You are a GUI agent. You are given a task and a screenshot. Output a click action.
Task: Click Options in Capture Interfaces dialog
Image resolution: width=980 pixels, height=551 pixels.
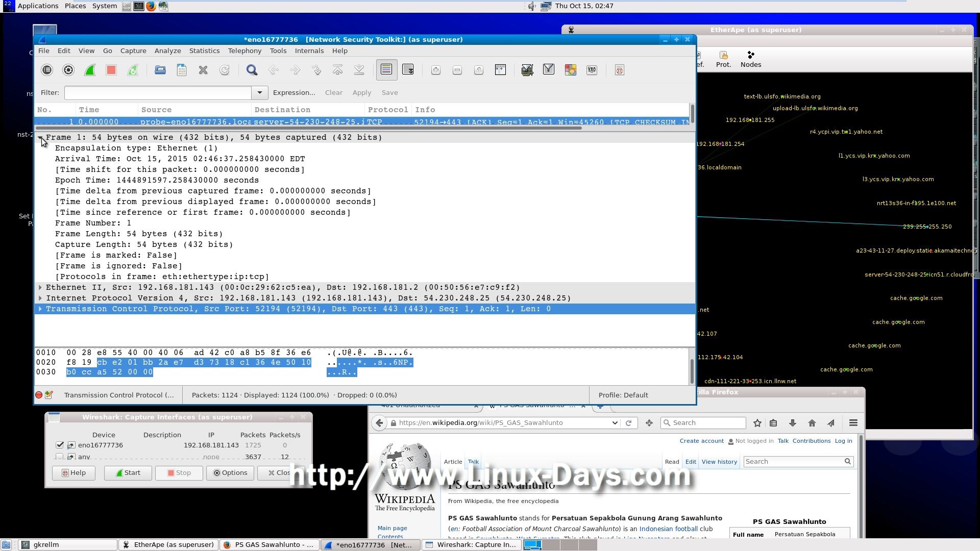(230, 473)
